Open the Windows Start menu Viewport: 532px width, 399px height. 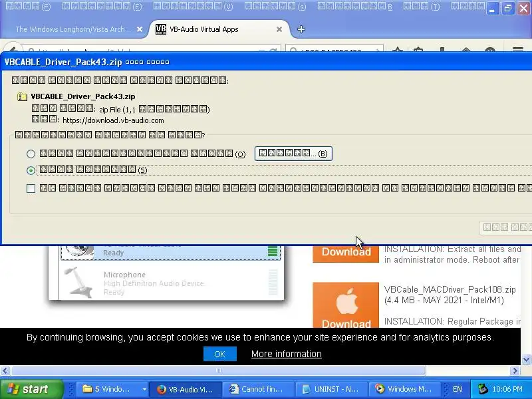[31, 389]
